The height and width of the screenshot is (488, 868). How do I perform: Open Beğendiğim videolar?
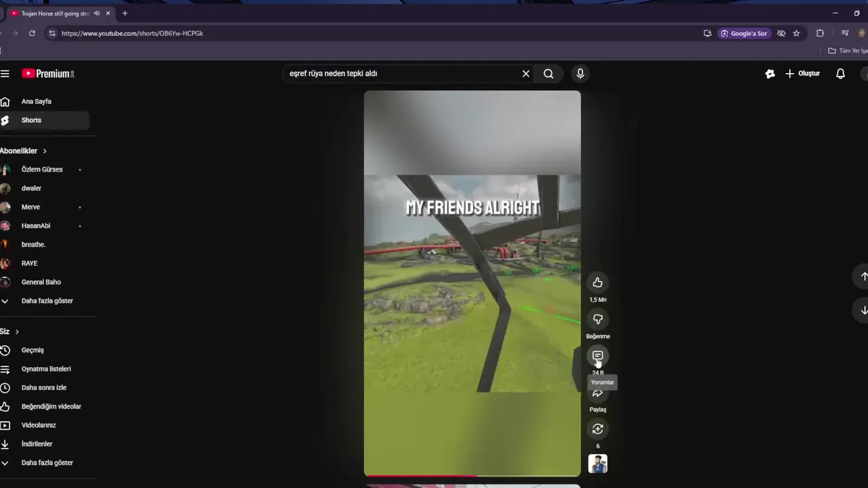[x=44, y=407]
